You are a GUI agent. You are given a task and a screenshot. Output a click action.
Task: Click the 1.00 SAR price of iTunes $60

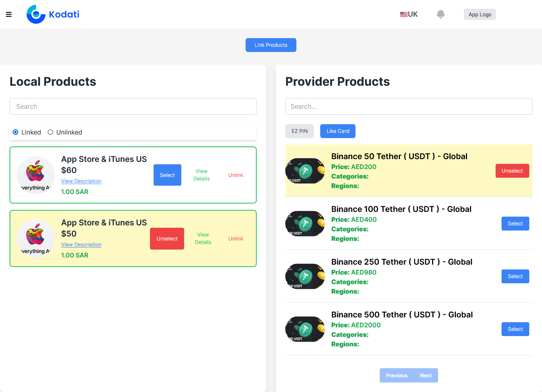[x=75, y=192]
